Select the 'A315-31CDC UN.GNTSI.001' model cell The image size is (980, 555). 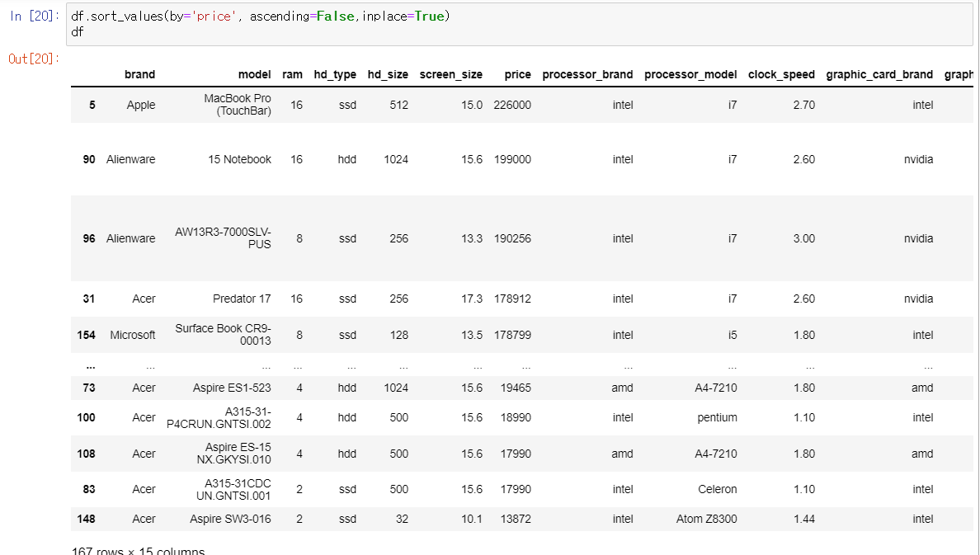pos(233,489)
